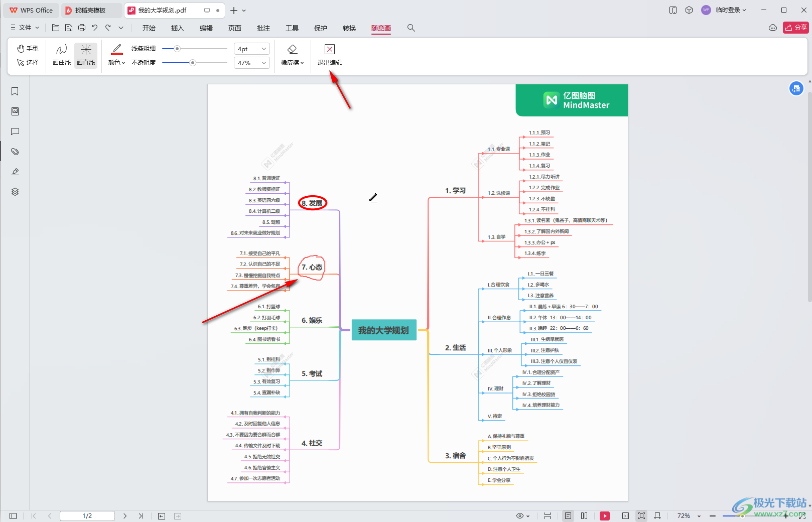Open the window layout icon in title bar

[x=673, y=10]
